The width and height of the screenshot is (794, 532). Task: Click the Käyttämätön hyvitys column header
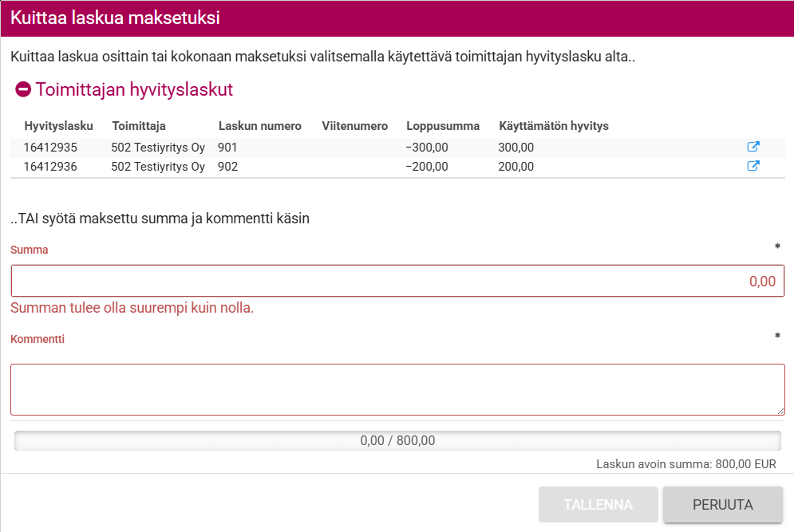[x=554, y=126]
